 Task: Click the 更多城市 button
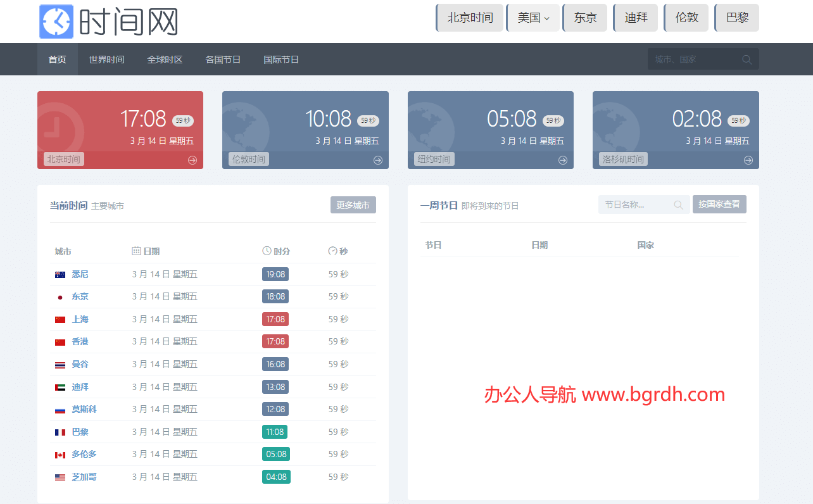point(353,205)
